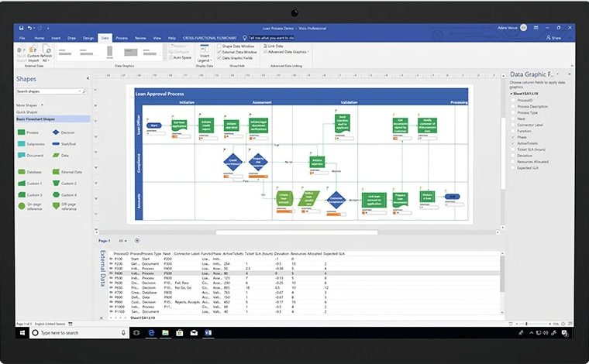Enable the Shape Data Window checkbox
Screen dimensions: 589x364
coord(219,46)
